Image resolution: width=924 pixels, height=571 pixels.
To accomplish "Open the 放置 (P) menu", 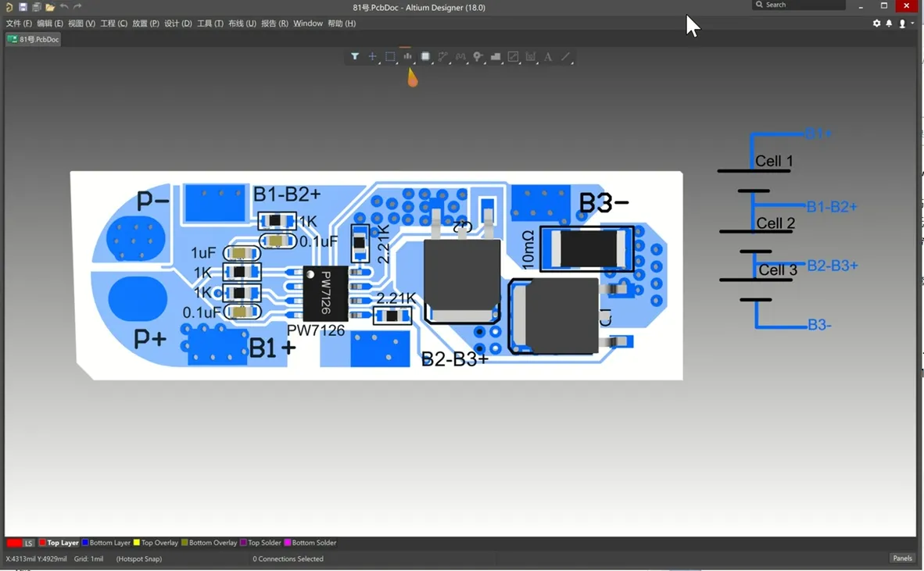I will point(145,23).
